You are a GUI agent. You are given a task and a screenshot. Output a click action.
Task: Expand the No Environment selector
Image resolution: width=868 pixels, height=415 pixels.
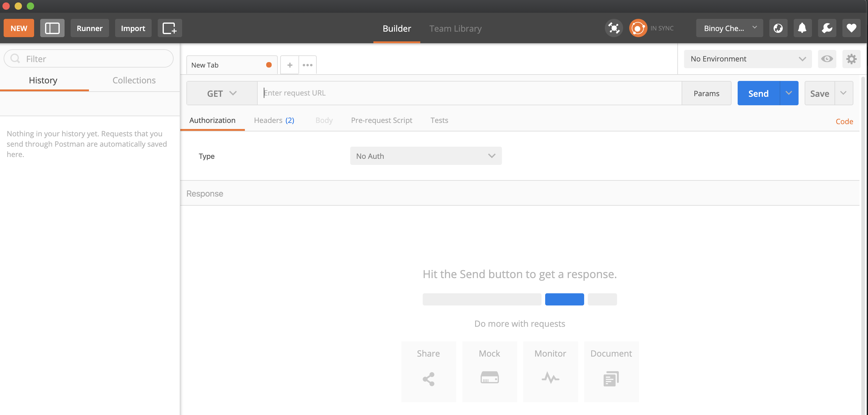click(748, 59)
